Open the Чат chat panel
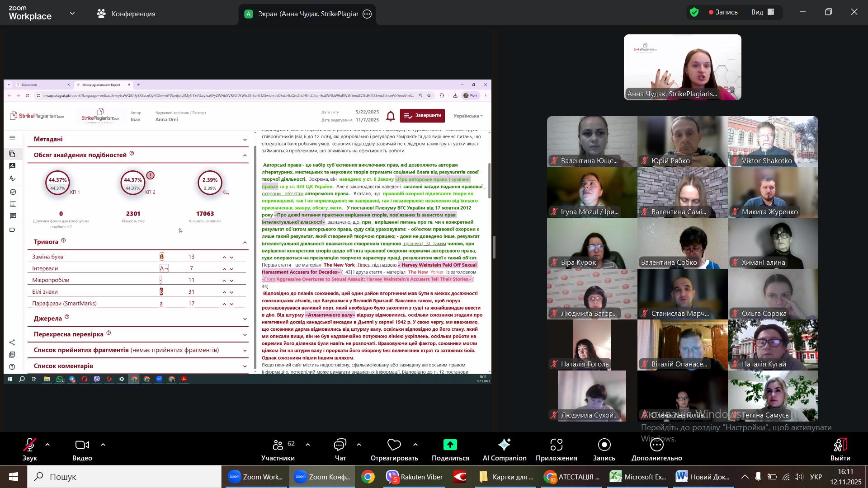 point(340,446)
